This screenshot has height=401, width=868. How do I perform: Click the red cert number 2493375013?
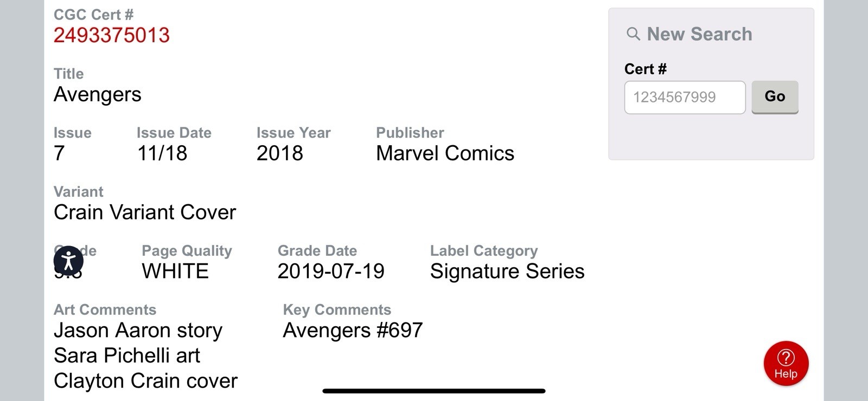112,35
